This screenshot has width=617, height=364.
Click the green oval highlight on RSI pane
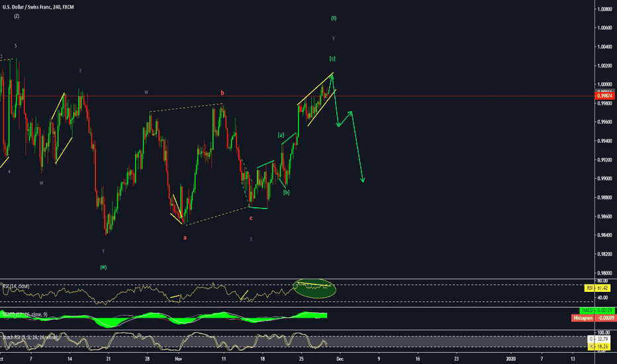(315, 287)
